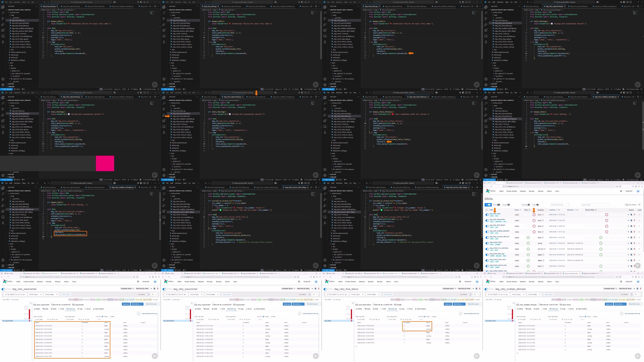Open View full cluster Audit Log on dag_retry_final_failure page
This screenshot has width=644, height=362.
click(472, 314)
